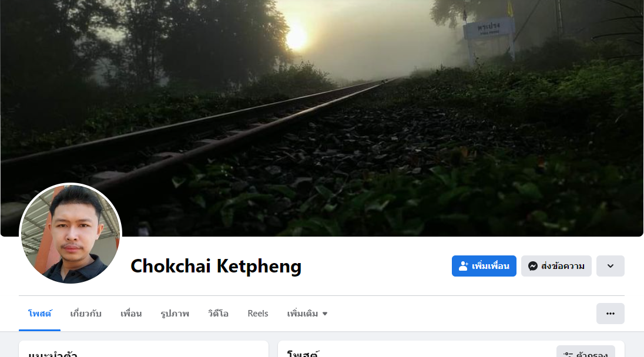Open the Reels tab
This screenshot has height=357, width=644.
click(258, 314)
